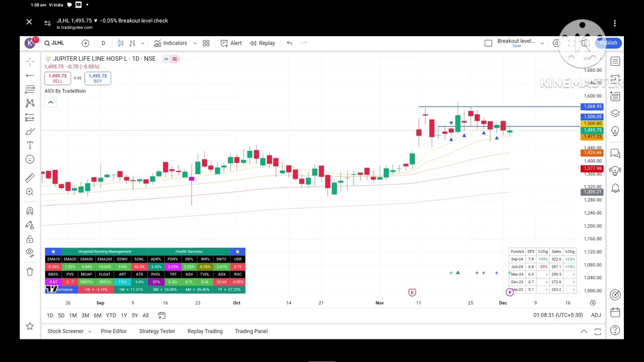Select the ruler measure tool
Image resolution: width=644 pixels, height=362 pixels.
[30, 177]
